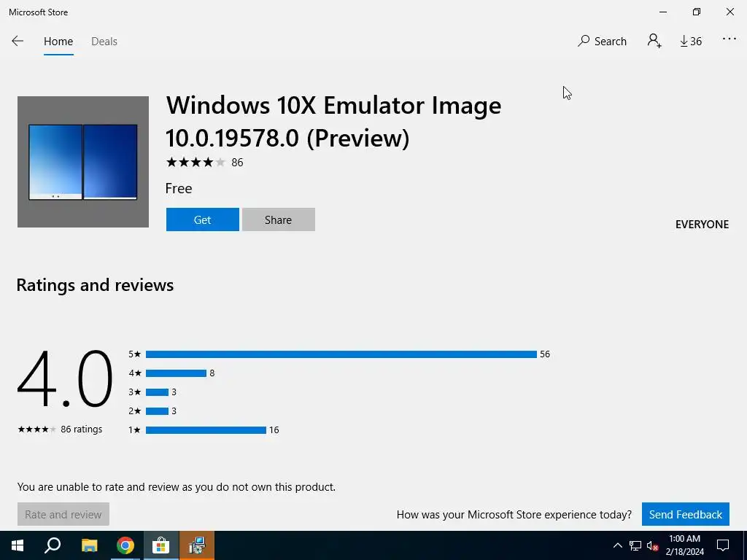Minimize the Microsoft Store window
747x560 pixels.
click(663, 12)
